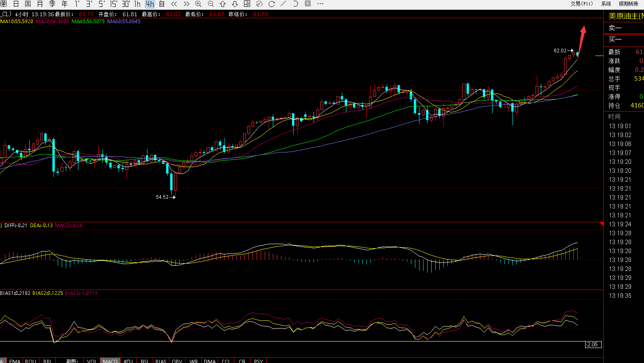
Task: Switch sub-chart indicator to CCI
Action: (226, 361)
